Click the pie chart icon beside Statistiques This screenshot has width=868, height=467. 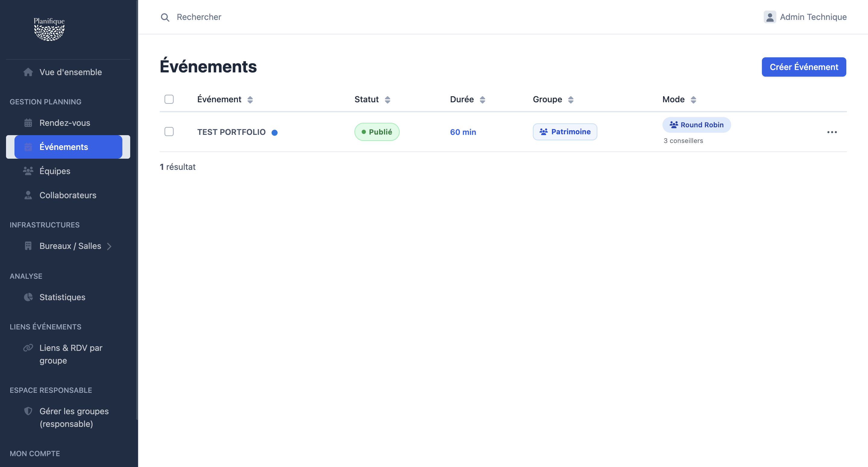(x=28, y=297)
